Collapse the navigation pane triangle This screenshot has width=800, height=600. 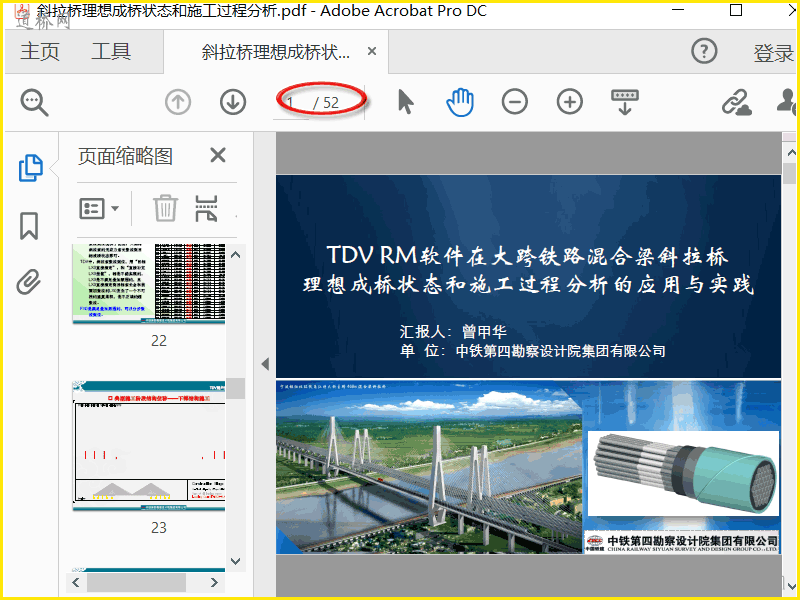point(265,364)
